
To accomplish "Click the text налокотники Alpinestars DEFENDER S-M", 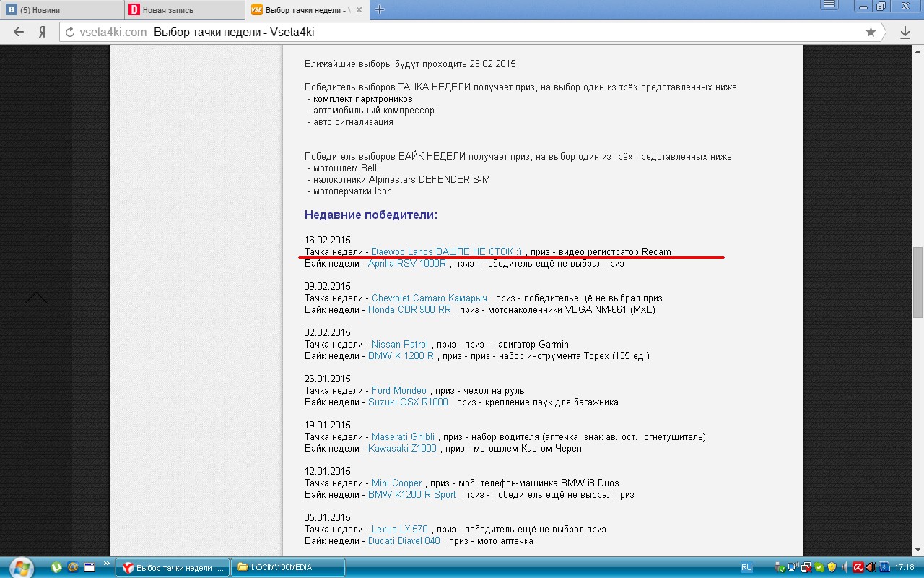I will point(401,180).
